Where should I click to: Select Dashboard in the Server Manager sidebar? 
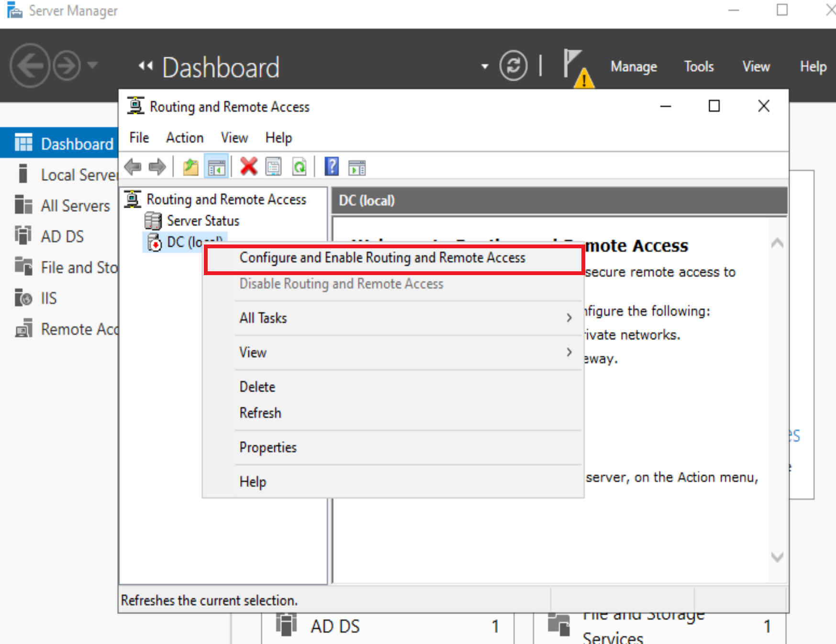tap(59, 143)
